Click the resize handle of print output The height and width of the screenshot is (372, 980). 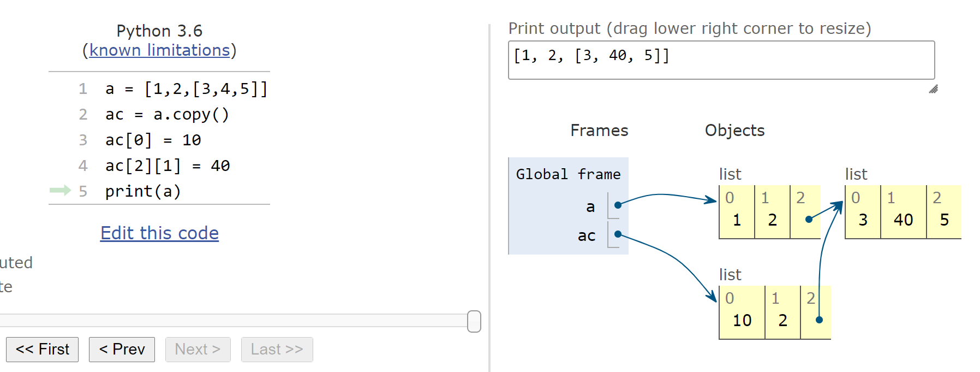point(933,89)
